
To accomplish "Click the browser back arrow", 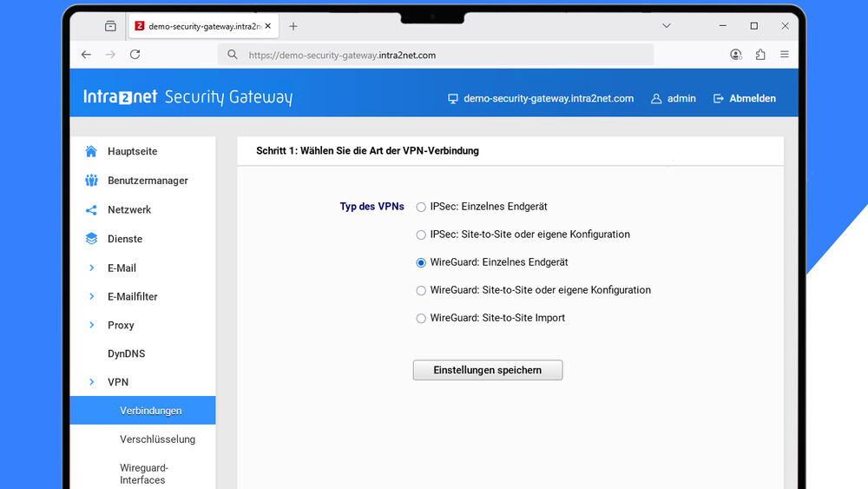I will [86, 55].
